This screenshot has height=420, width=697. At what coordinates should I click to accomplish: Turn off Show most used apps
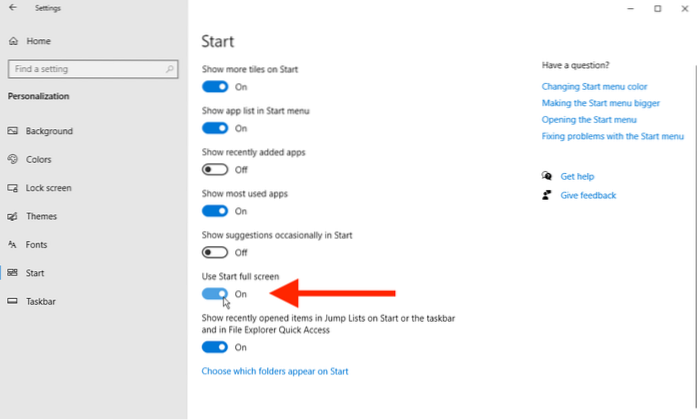pyautogui.click(x=215, y=211)
